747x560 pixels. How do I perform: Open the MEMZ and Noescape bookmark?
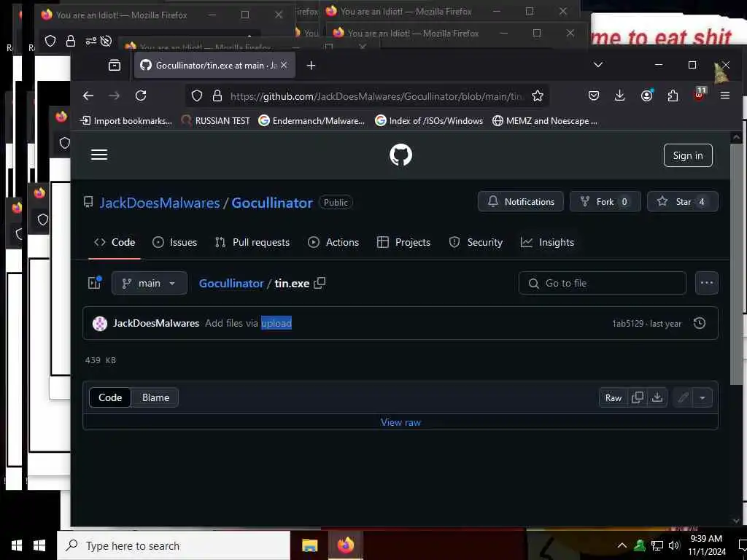(x=544, y=121)
